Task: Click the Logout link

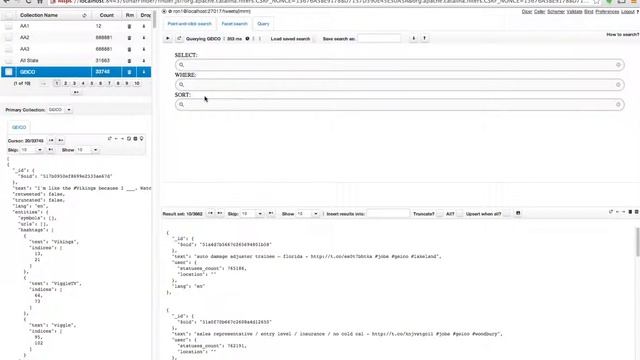Action: (628, 11)
